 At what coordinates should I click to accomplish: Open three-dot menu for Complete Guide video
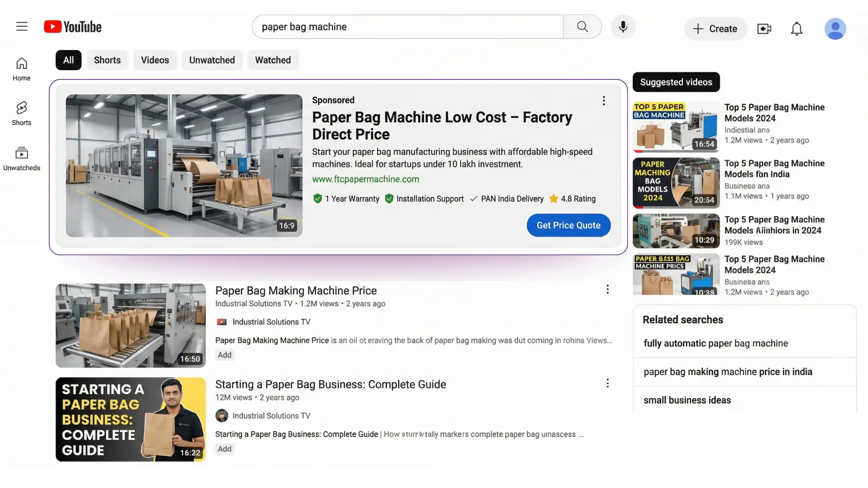click(607, 383)
